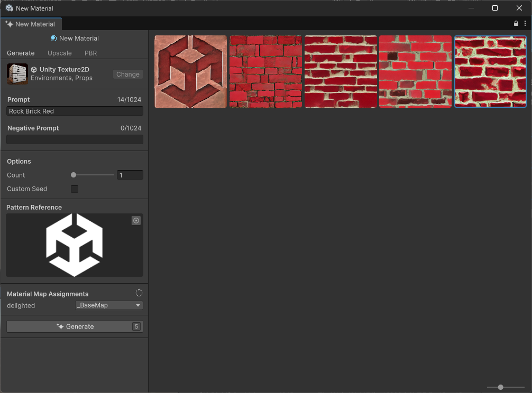Screen dimensions: 532x393
Task: Close the New Material window
Action: [519, 8]
